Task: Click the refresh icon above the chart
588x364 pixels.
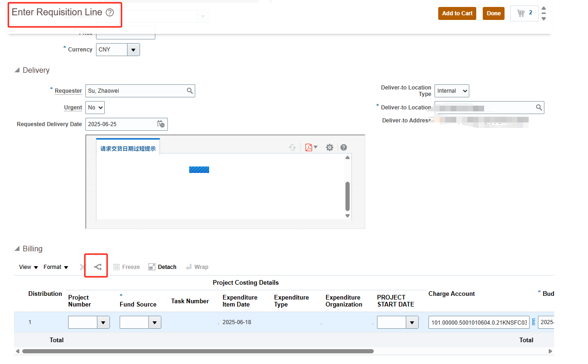Action: point(292,147)
